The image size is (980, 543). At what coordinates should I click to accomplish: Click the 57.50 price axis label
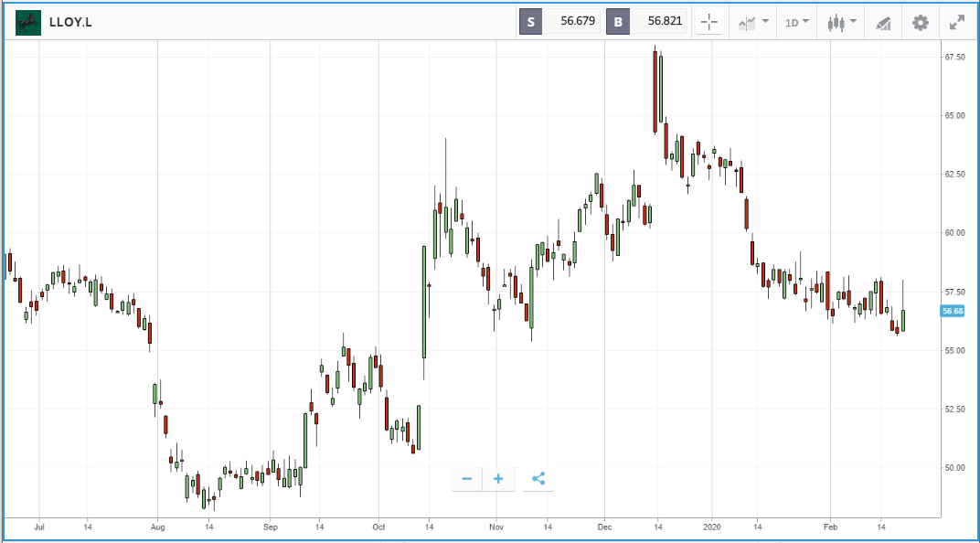(x=954, y=293)
